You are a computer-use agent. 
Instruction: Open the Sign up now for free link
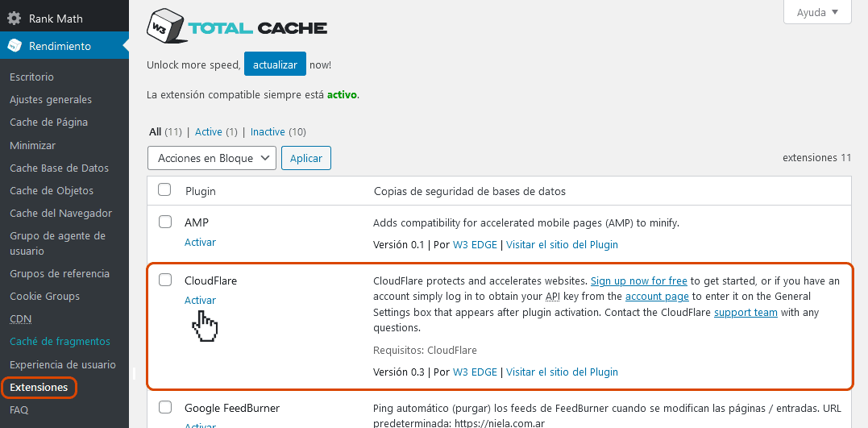tap(638, 281)
